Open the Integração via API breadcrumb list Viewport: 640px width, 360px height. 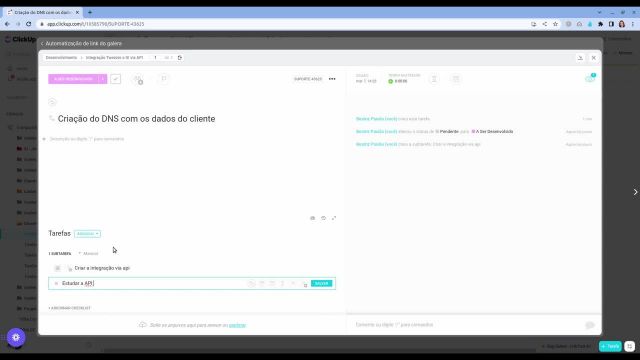[x=114, y=58]
